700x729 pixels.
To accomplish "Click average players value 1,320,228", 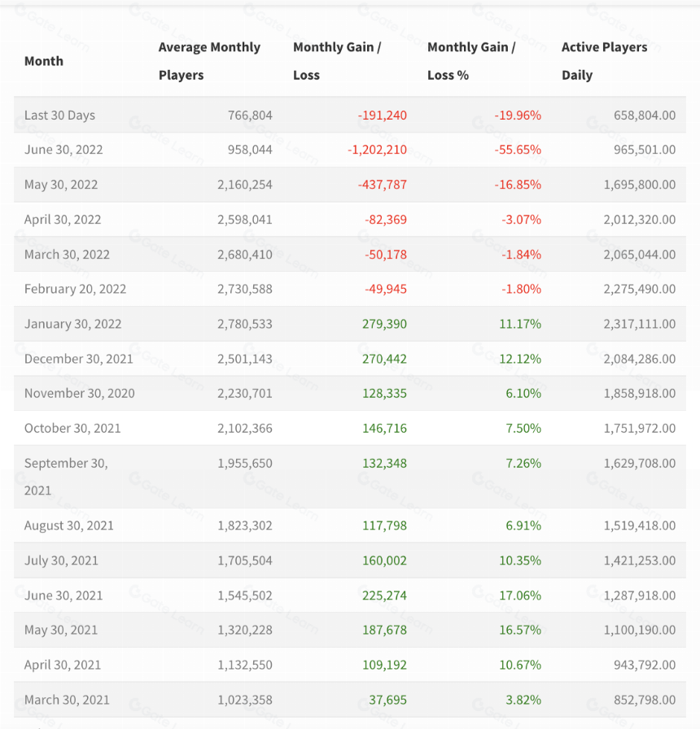I will tap(245, 630).
